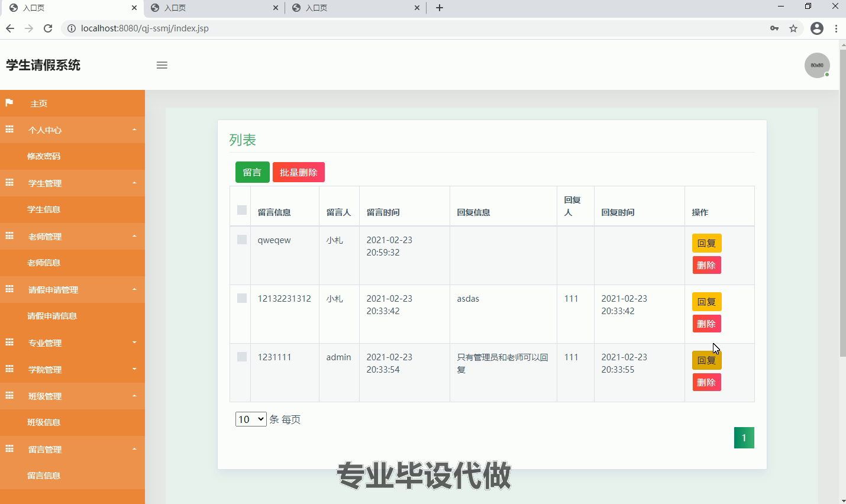Click the flag icon beside 主页
Viewport: 846px width, 504px height.
tap(9, 103)
